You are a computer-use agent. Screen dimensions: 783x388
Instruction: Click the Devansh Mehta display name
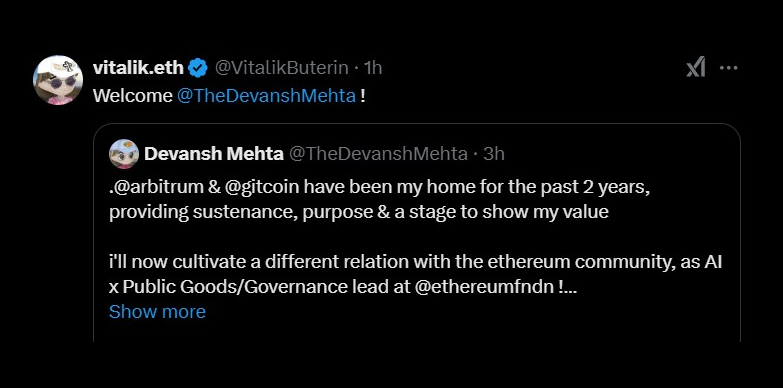pyautogui.click(x=214, y=154)
